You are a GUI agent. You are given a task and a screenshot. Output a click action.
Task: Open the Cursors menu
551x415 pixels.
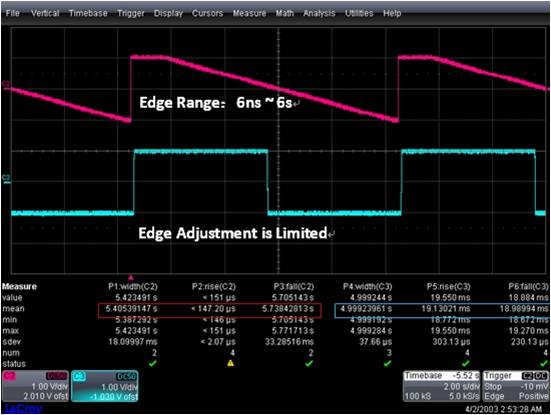click(207, 13)
